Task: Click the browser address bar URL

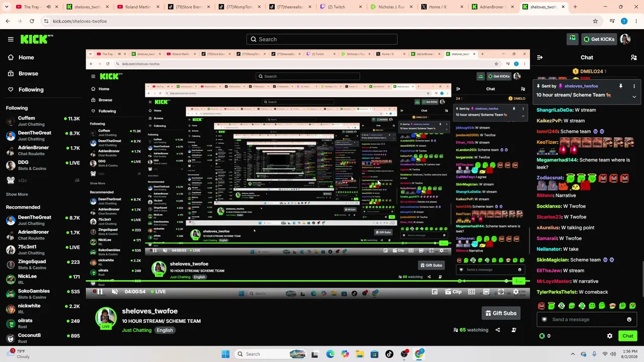Action: pyautogui.click(x=79, y=21)
